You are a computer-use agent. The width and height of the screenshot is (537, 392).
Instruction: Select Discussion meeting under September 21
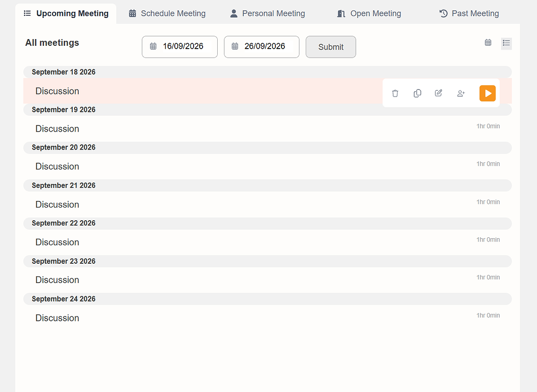pos(57,204)
